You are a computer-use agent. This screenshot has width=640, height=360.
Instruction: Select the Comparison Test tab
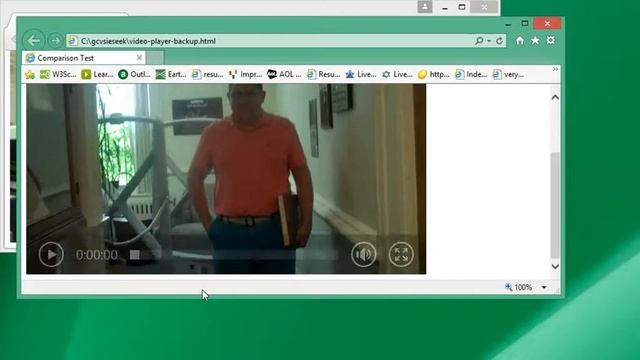tap(84, 58)
